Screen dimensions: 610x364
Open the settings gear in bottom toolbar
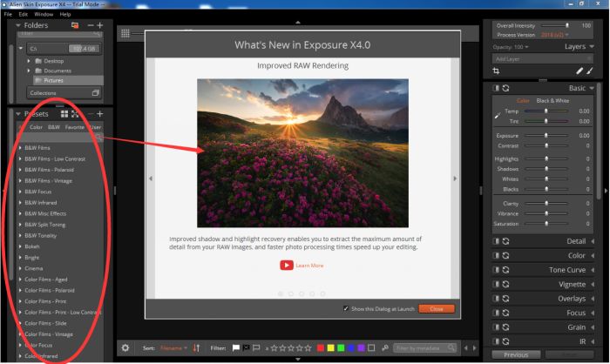click(125, 348)
